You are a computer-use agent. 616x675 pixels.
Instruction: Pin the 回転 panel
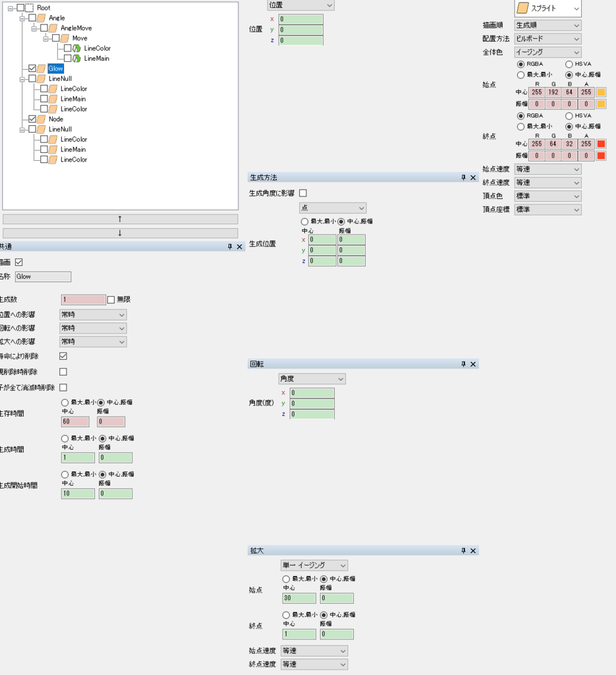(463, 364)
